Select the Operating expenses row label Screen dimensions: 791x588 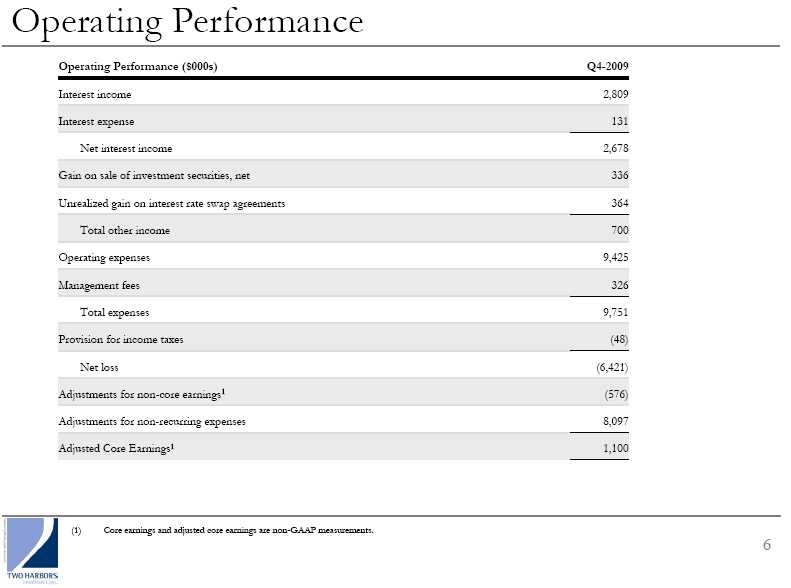(104, 258)
